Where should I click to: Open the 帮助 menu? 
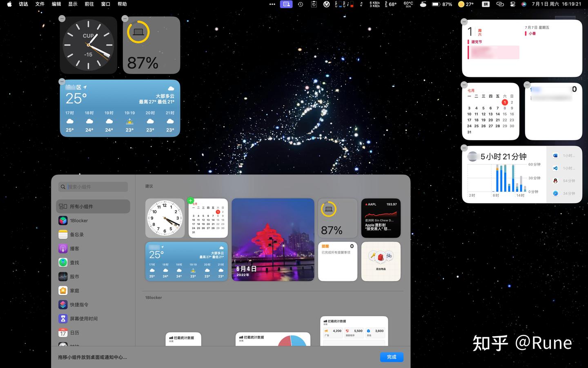pos(121,4)
